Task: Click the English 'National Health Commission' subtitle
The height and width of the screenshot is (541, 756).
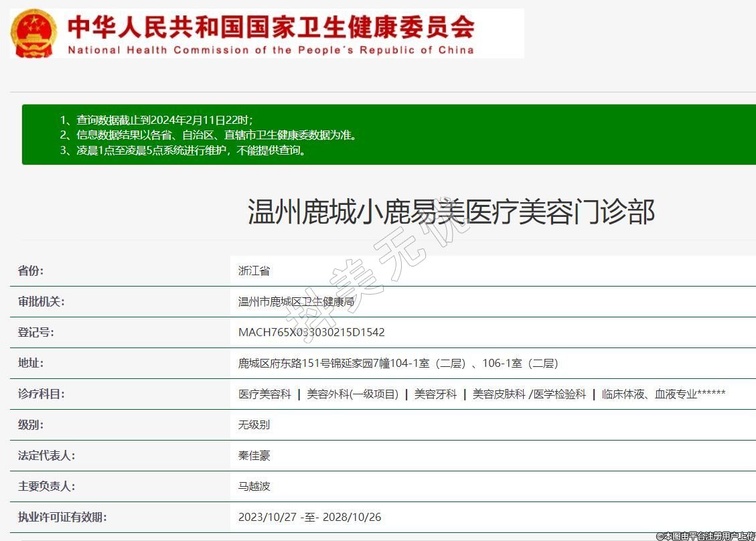Action: tap(271, 50)
